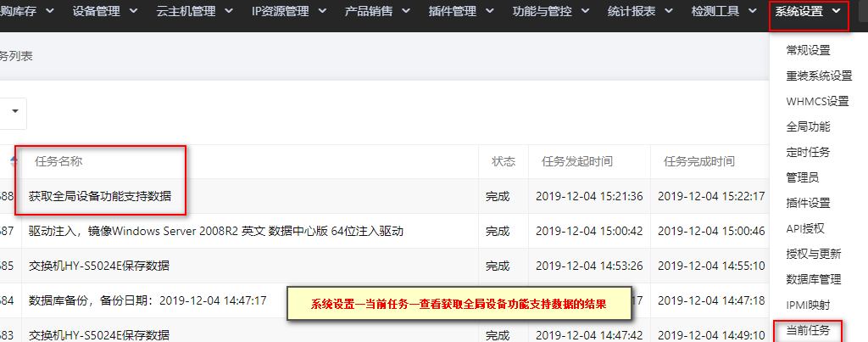Click completion time 2019-12-04 14:47:18
This screenshot has width=868, height=342.
coord(711,300)
